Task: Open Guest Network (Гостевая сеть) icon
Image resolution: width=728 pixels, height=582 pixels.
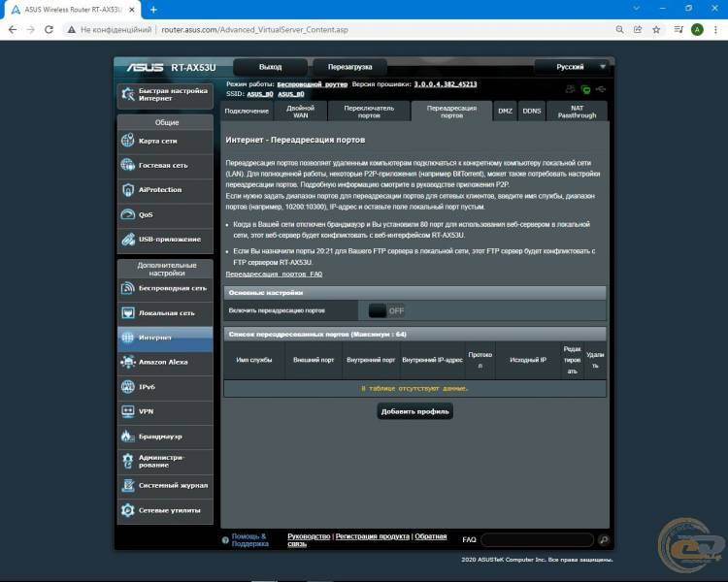Action: click(x=128, y=165)
